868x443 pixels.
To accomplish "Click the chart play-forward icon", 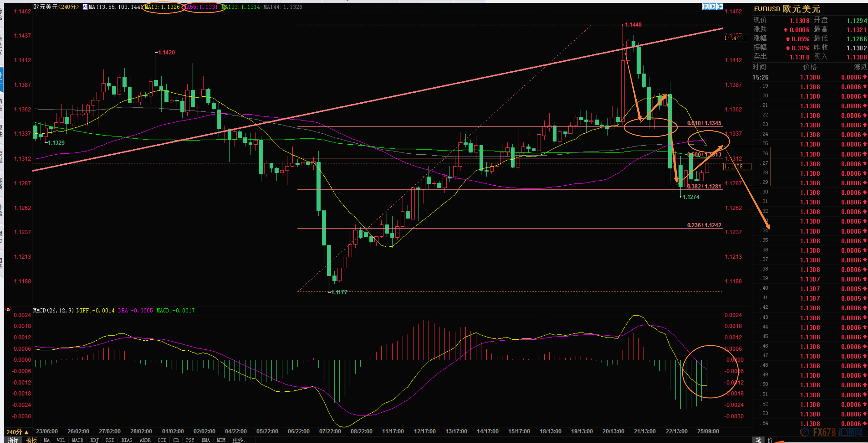I will tap(713, 6).
